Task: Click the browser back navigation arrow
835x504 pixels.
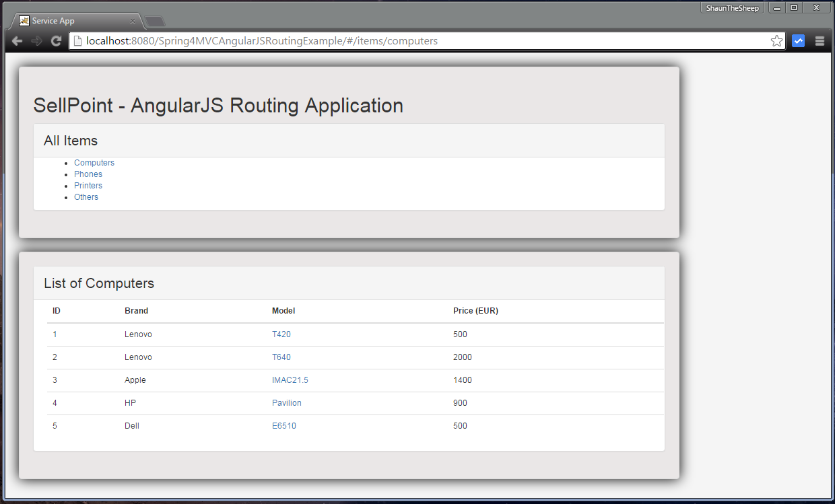Action: [16, 40]
